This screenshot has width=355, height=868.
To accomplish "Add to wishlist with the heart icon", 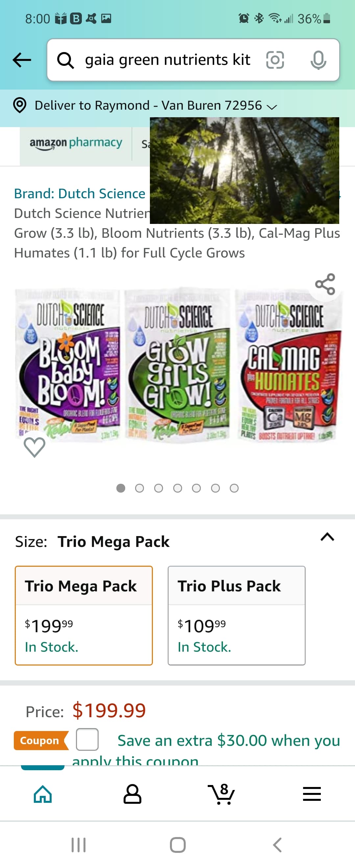I will pyautogui.click(x=34, y=447).
